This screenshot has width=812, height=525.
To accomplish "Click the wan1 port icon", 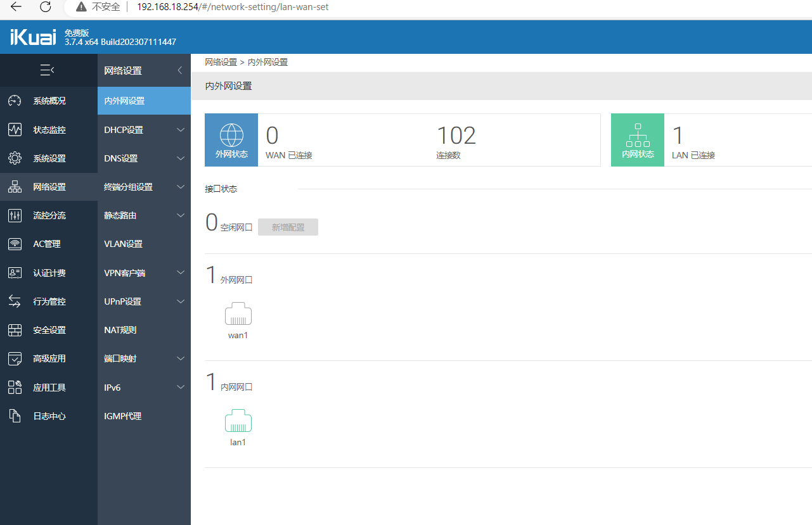I will [x=238, y=313].
